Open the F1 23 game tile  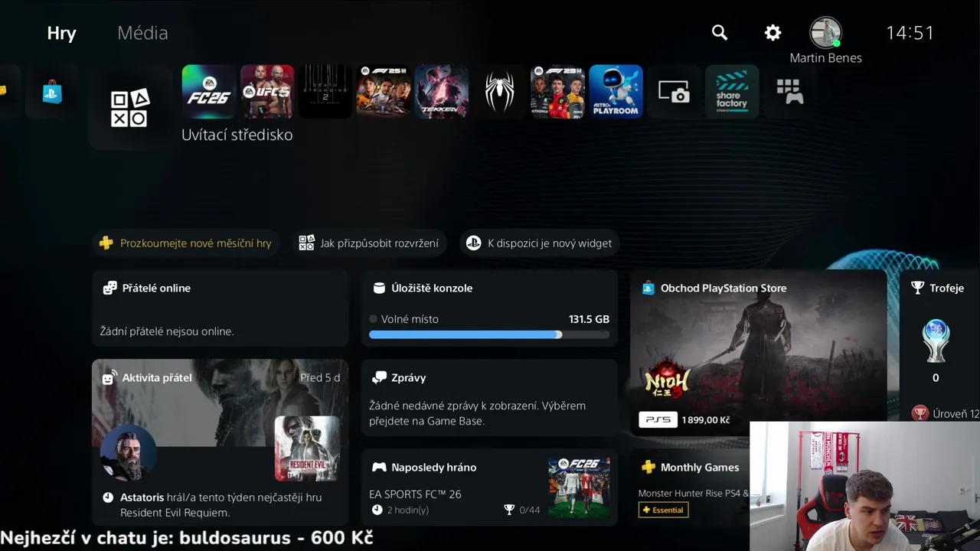(x=558, y=92)
